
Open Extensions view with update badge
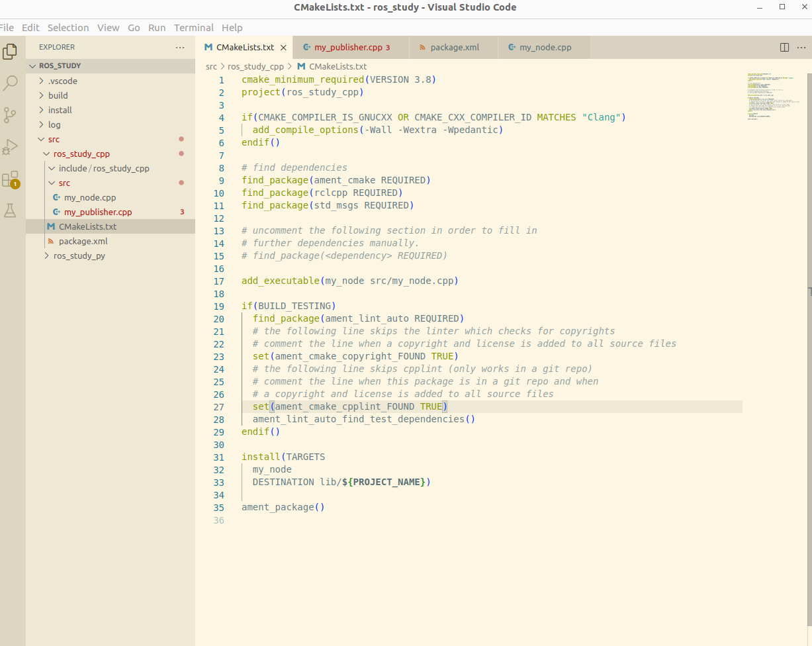[x=10, y=179]
